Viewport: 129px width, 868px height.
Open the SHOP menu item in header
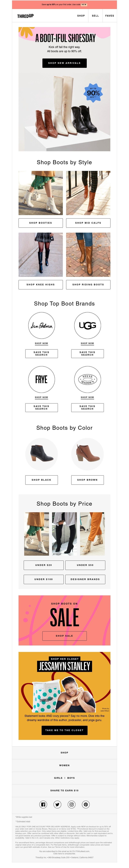pos(81,16)
